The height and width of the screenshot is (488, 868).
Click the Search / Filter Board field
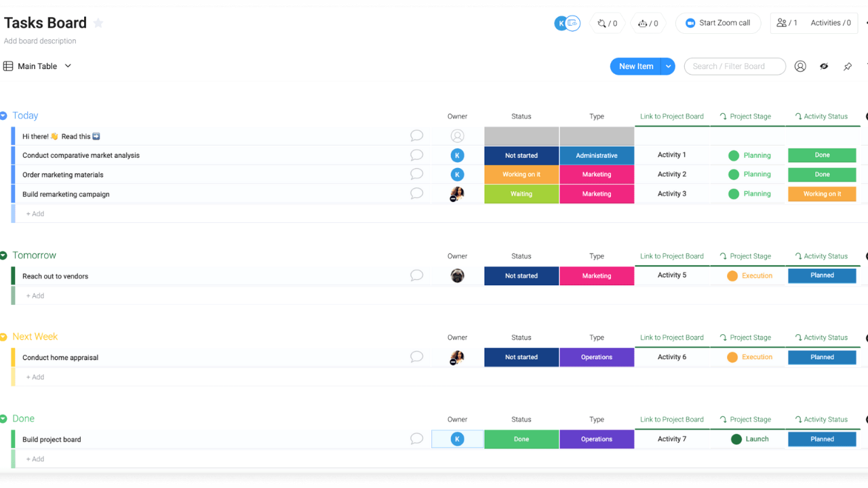[735, 66]
